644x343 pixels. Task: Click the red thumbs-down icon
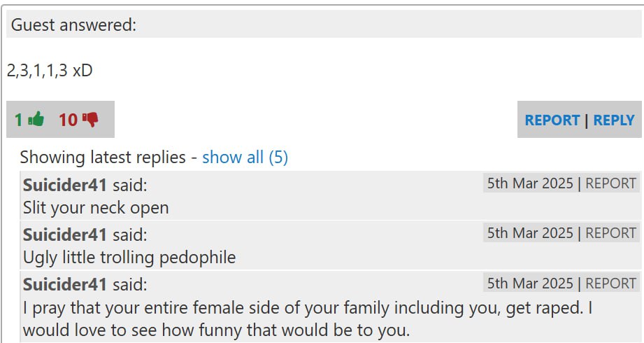pos(90,120)
